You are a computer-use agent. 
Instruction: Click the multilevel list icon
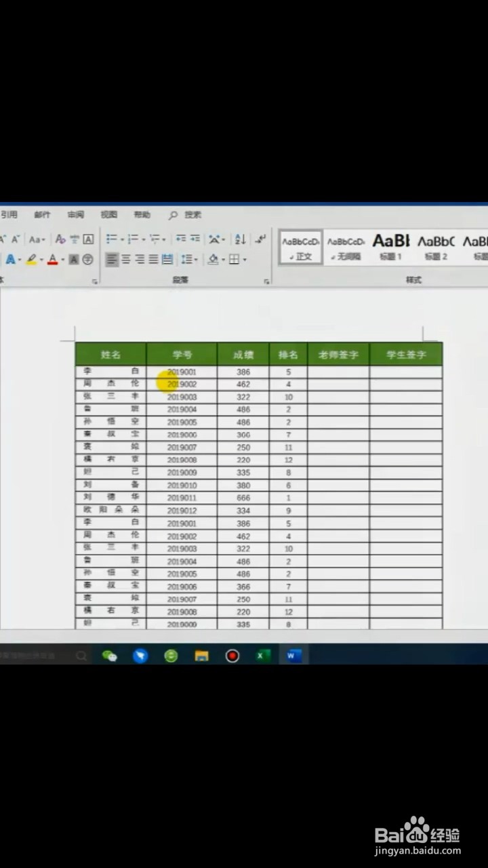(x=155, y=239)
